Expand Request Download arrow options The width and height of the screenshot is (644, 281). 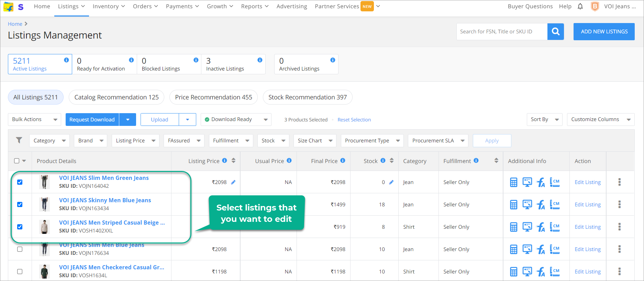[128, 119]
